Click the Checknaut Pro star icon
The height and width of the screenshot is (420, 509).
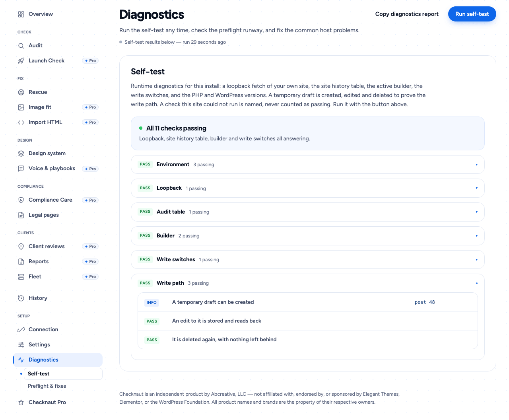(21, 402)
